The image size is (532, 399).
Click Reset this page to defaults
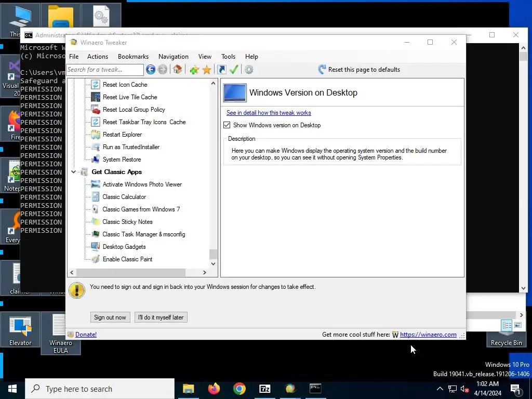coord(359,70)
